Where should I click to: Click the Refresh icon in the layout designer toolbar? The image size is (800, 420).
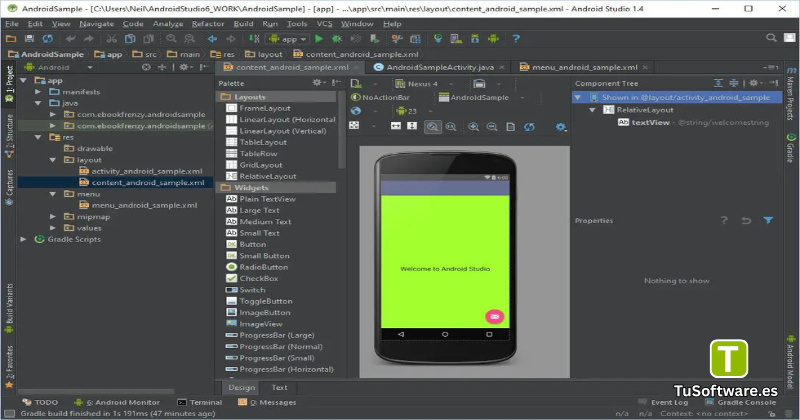(x=530, y=127)
